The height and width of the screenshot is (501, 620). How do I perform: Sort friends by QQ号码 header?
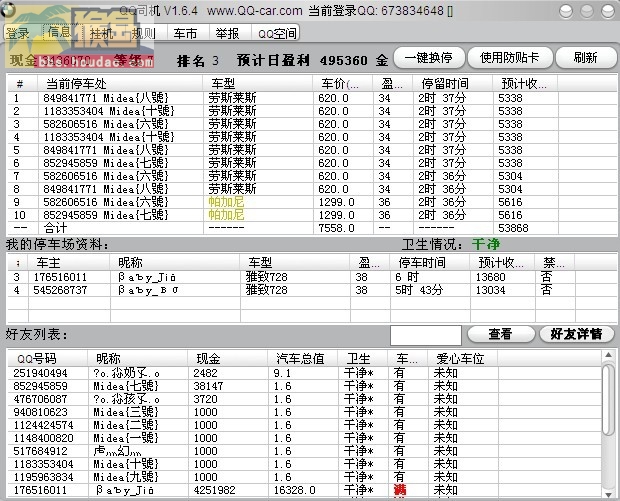click(x=47, y=359)
